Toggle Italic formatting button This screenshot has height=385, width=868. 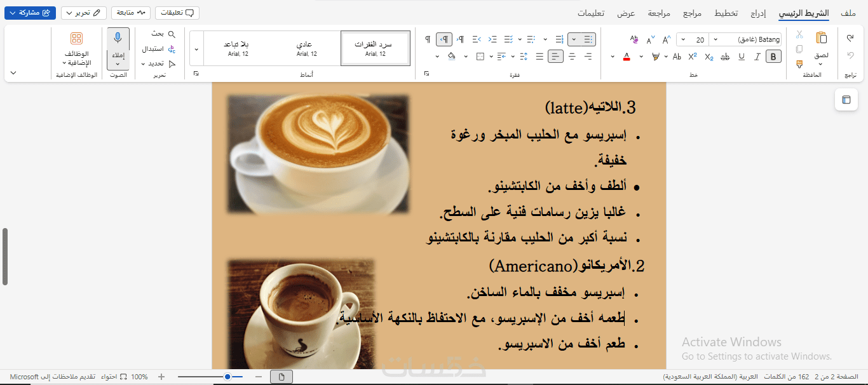pyautogui.click(x=757, y=57)
